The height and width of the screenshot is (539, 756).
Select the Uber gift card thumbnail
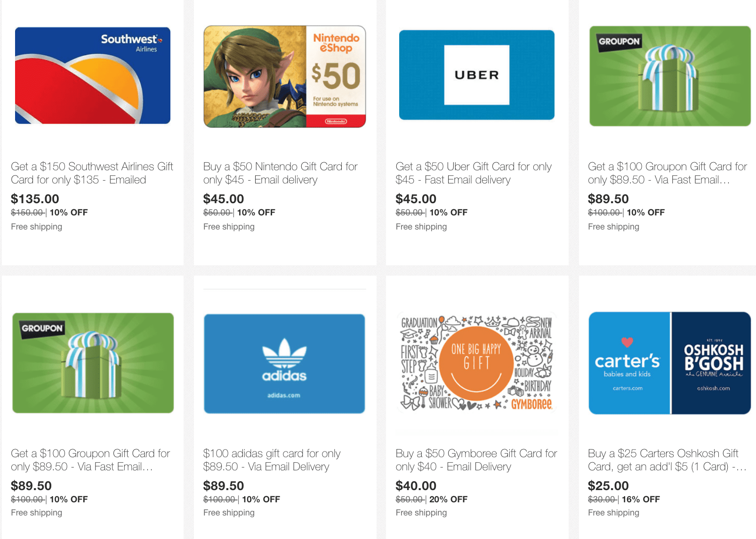click(477, 75)
